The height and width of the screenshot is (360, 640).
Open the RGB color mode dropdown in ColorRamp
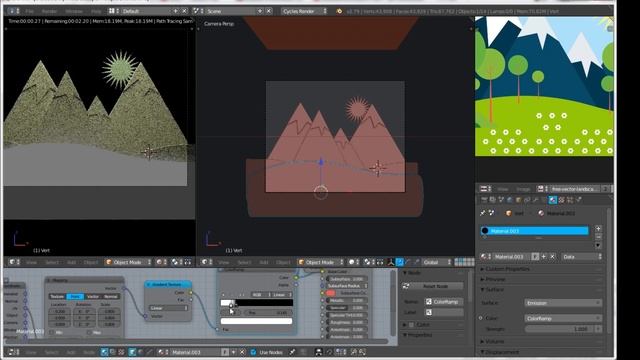[261, 294]
